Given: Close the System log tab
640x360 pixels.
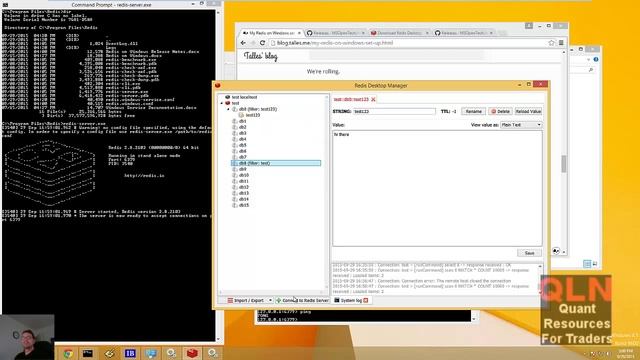Looking at the screenshot, I should pos(366,300).
